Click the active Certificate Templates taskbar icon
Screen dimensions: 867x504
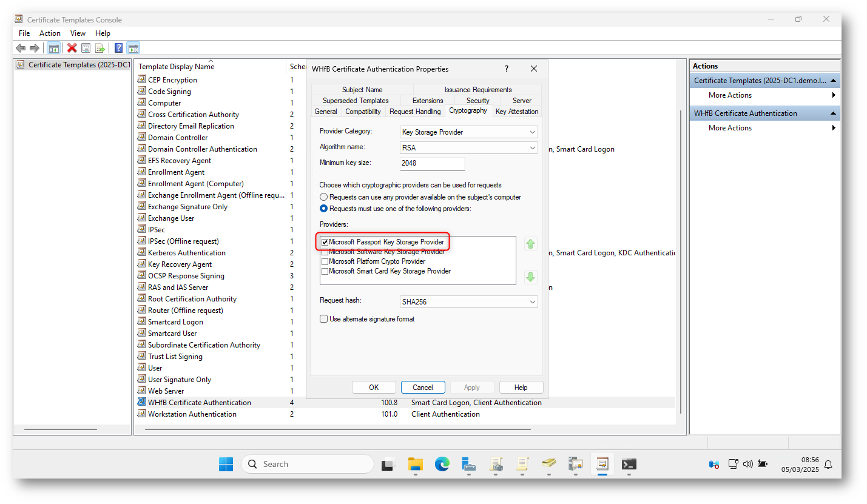click(602, 465)
